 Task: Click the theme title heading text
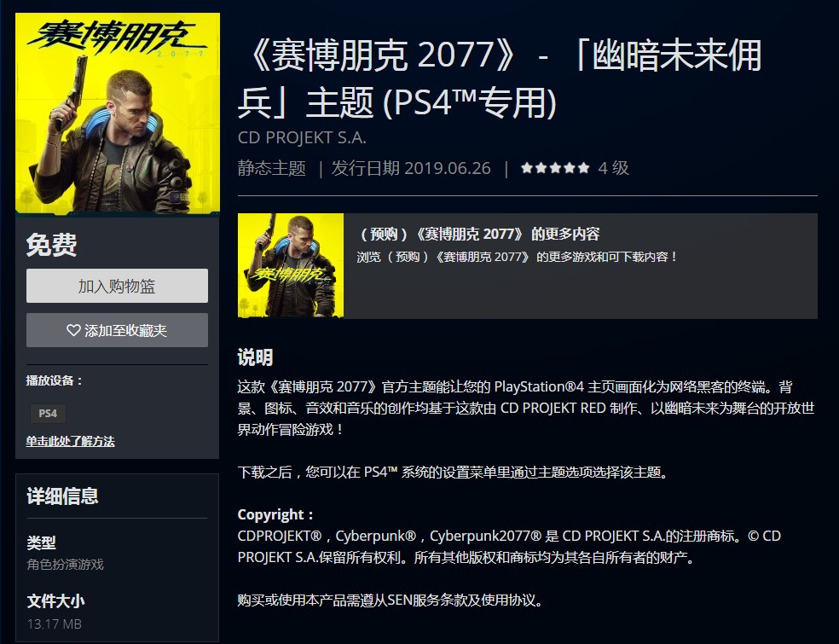tap(501, 78)
